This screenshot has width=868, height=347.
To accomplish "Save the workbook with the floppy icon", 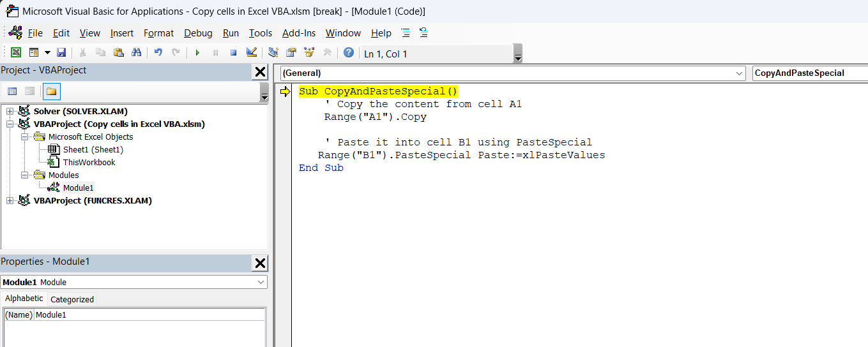I will (x=61, y=53).
